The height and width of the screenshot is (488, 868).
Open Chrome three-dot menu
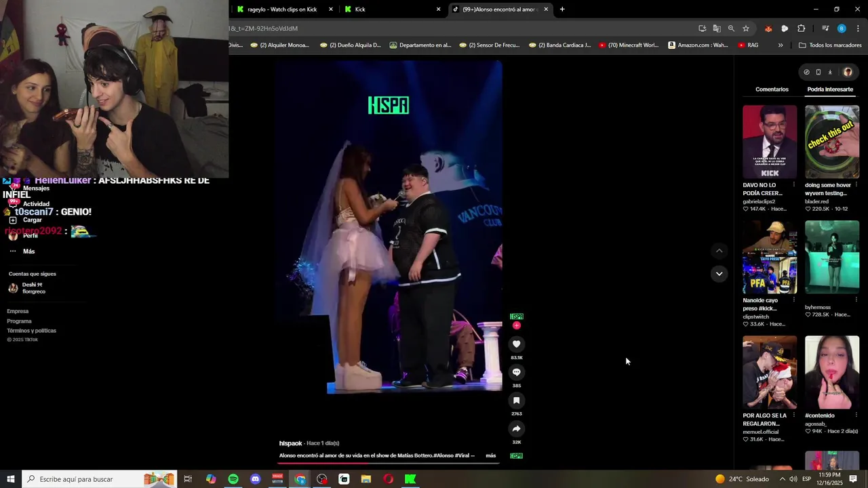click(x=858, y=28)
